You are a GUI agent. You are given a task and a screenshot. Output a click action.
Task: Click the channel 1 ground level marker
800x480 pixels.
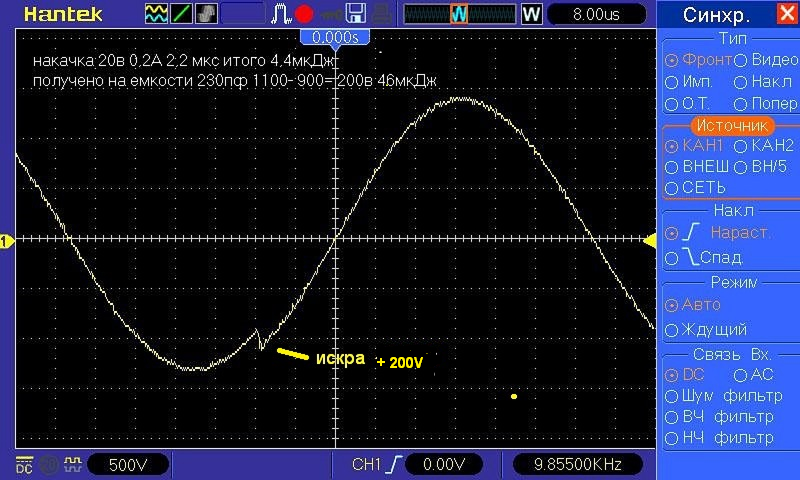pos(7,241)
